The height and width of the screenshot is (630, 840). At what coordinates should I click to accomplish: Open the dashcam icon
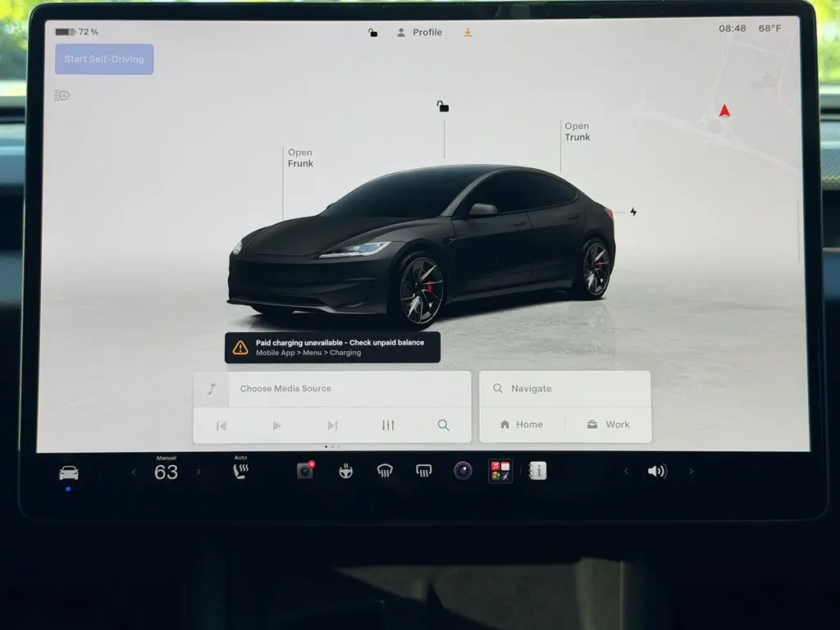(305, 470)
